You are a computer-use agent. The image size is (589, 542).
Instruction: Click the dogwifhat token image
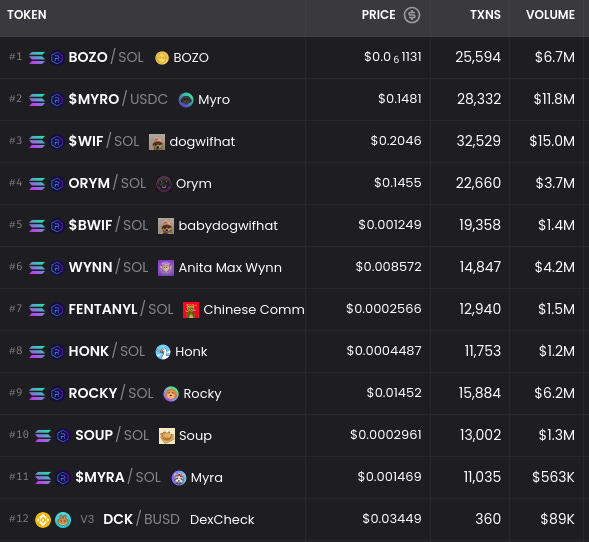pyautogui.click(x=157, y=142)
